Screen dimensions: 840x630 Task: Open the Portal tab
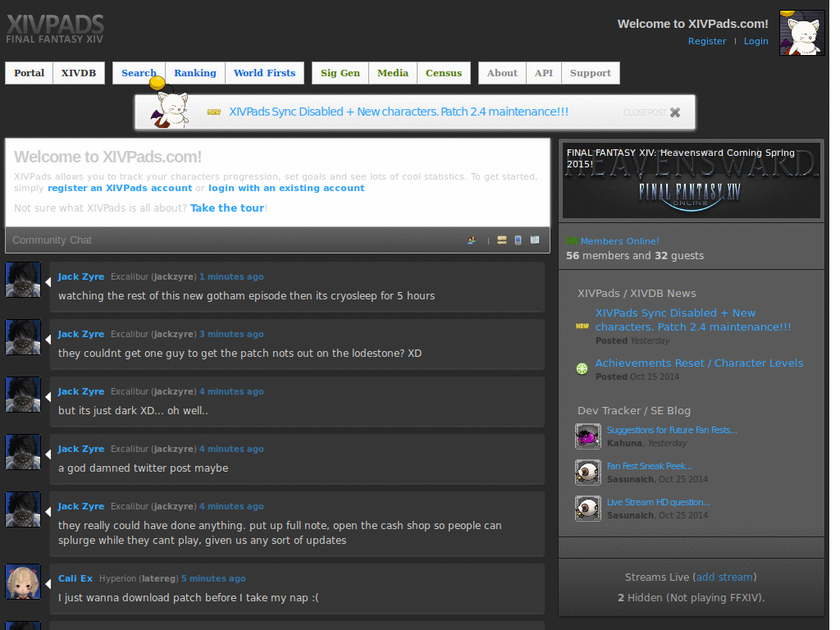29,73
